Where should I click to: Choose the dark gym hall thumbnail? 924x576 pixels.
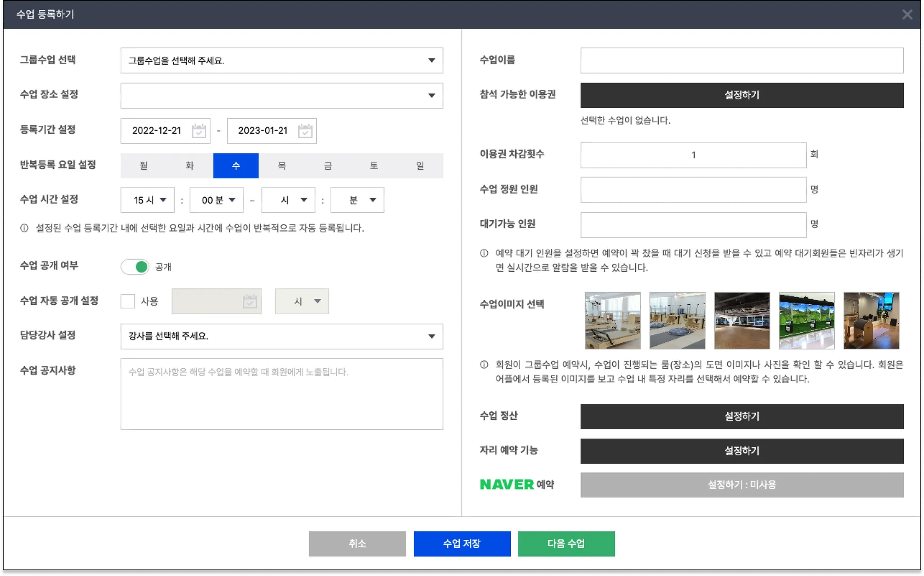coord(742,321)
